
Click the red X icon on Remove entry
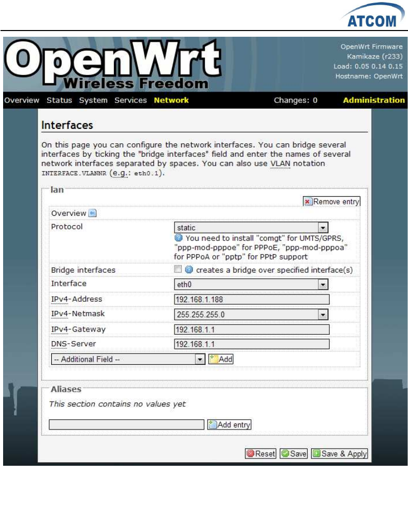click(307, 201)
